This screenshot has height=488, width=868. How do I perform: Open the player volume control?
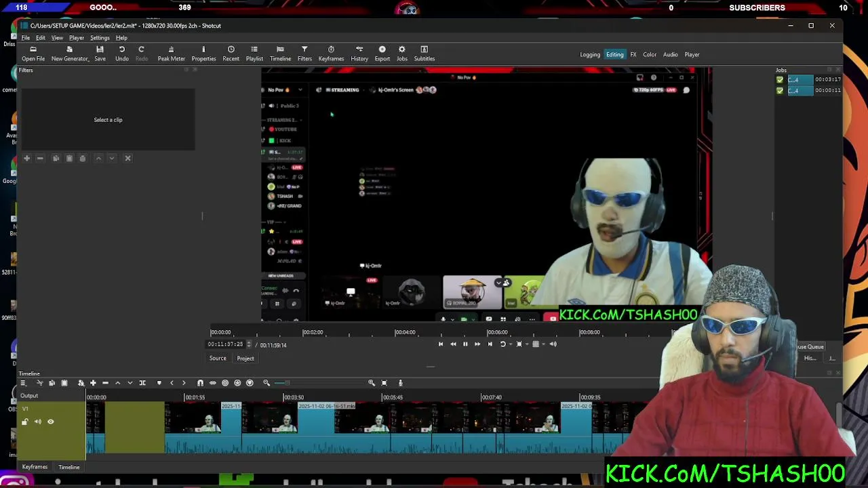coord(553,344)
